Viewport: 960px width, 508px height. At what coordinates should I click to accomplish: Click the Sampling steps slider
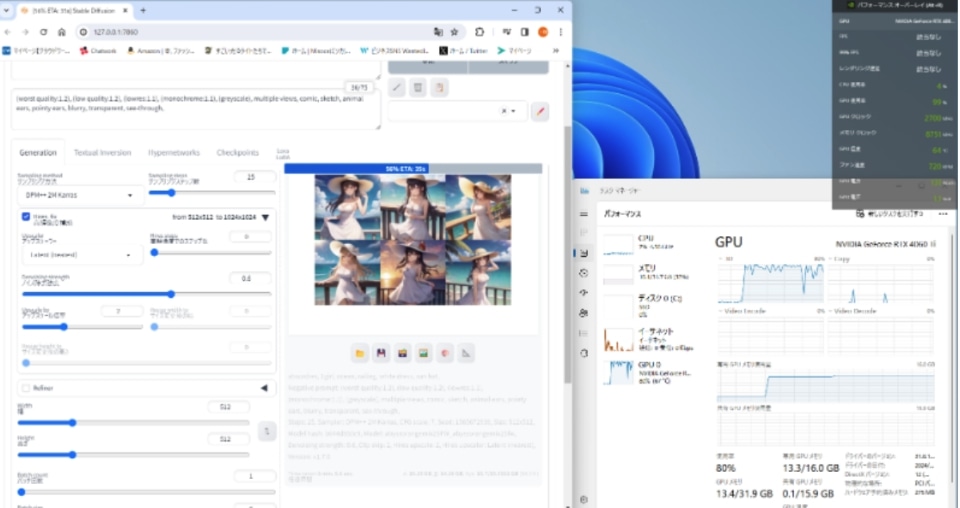click(212, 192)
